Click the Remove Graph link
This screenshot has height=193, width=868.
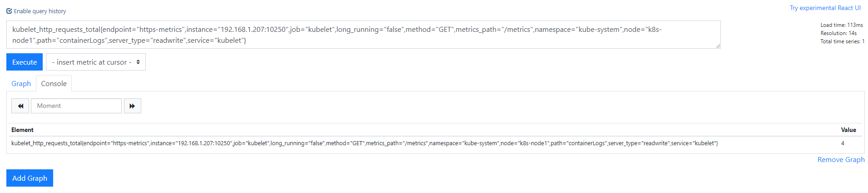tap(841, 159)
